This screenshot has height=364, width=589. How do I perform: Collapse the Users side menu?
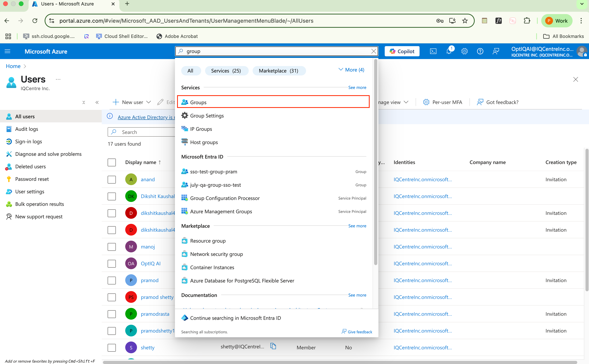pyautogui.click(x=97, y=102)
